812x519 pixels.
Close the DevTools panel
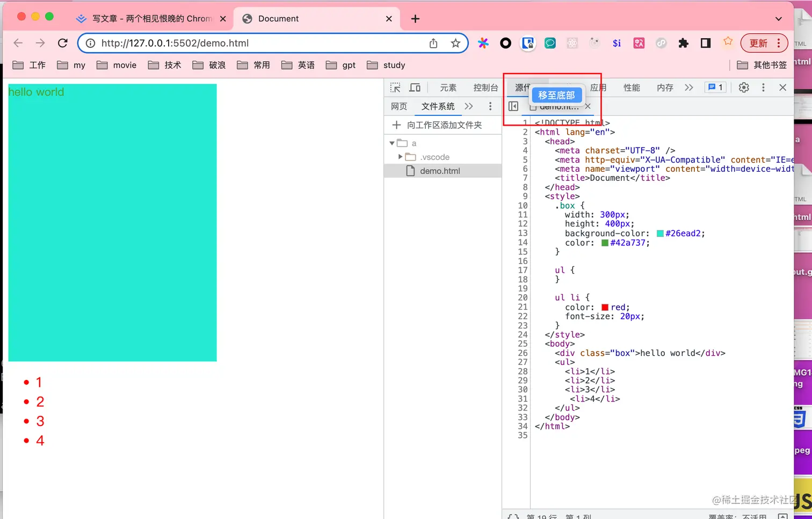pyautogui.click(x=782, y=87)
